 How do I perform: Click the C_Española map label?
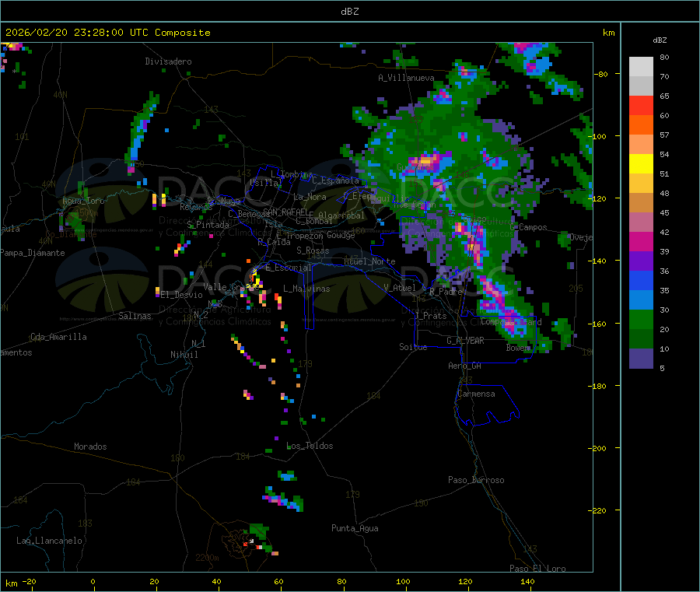click(336, 180)
